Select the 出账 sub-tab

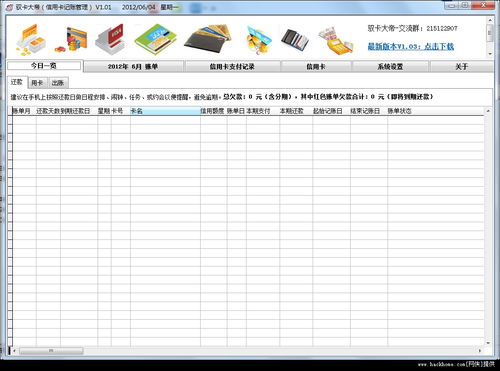(58, 83)
